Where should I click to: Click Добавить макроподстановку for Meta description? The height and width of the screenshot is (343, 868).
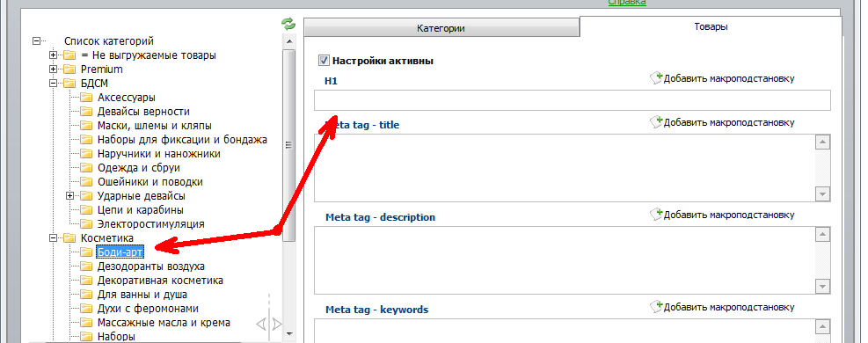(x=729, y=215)
